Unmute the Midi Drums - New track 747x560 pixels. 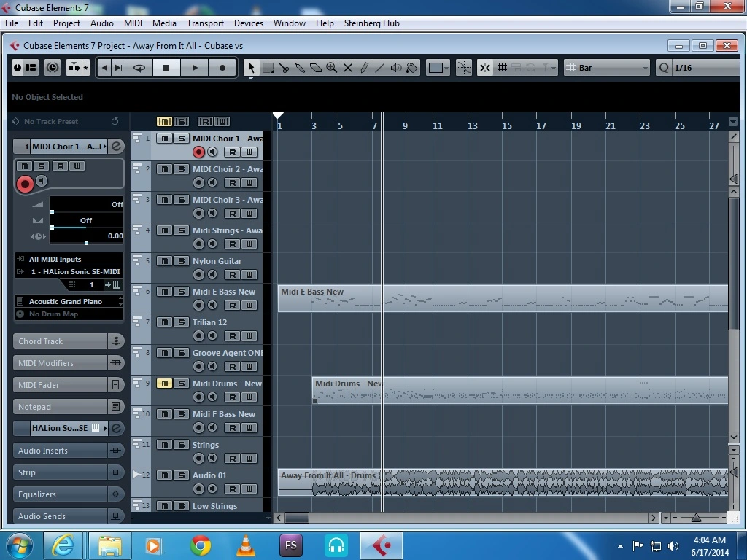click(x=164, y=384)
